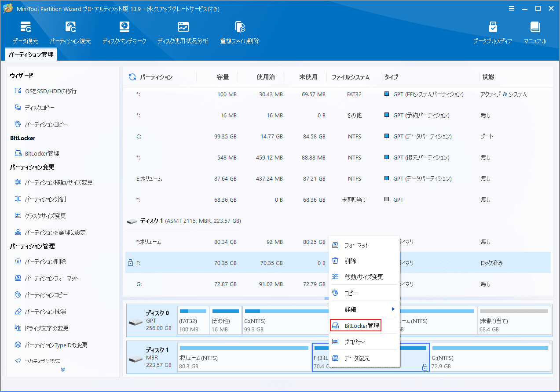Screen dimensions: 560x392
Task: Click the refresh icon beside パーティション header
Action: click(x=132, y=77)
